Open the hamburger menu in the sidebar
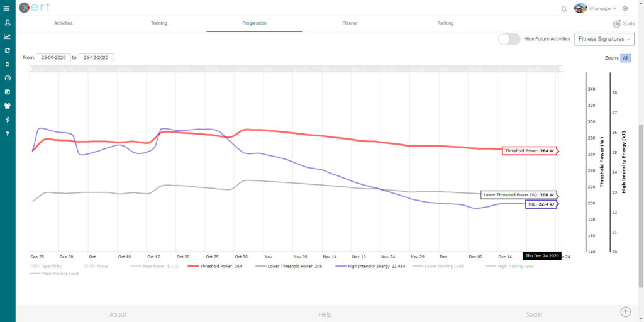 coord(7,8)
